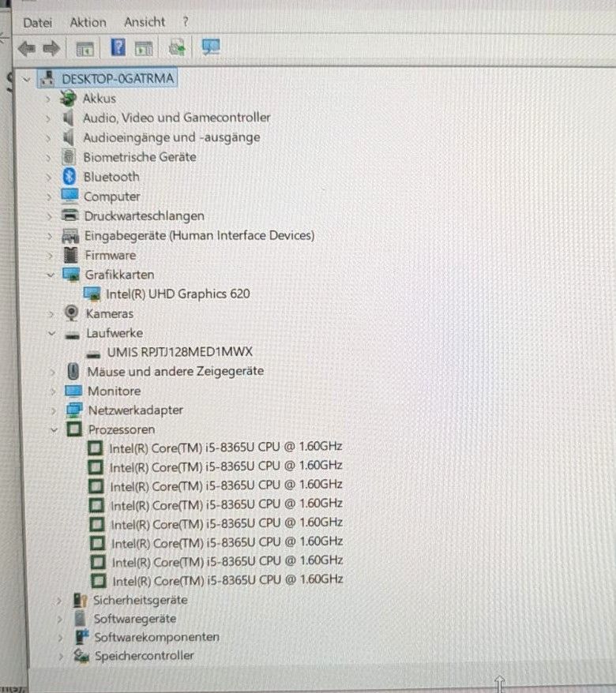
Task: Click the blue help question mark icon
Action: click(x=118, y=47)
